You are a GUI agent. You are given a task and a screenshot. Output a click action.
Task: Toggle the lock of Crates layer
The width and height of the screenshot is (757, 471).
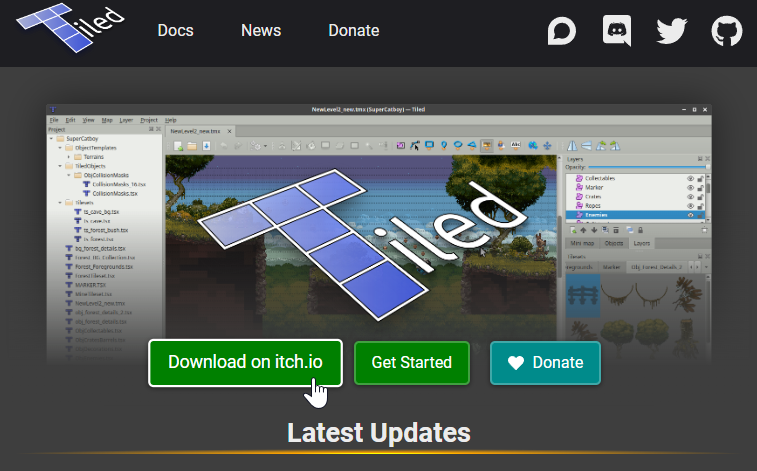700,196
